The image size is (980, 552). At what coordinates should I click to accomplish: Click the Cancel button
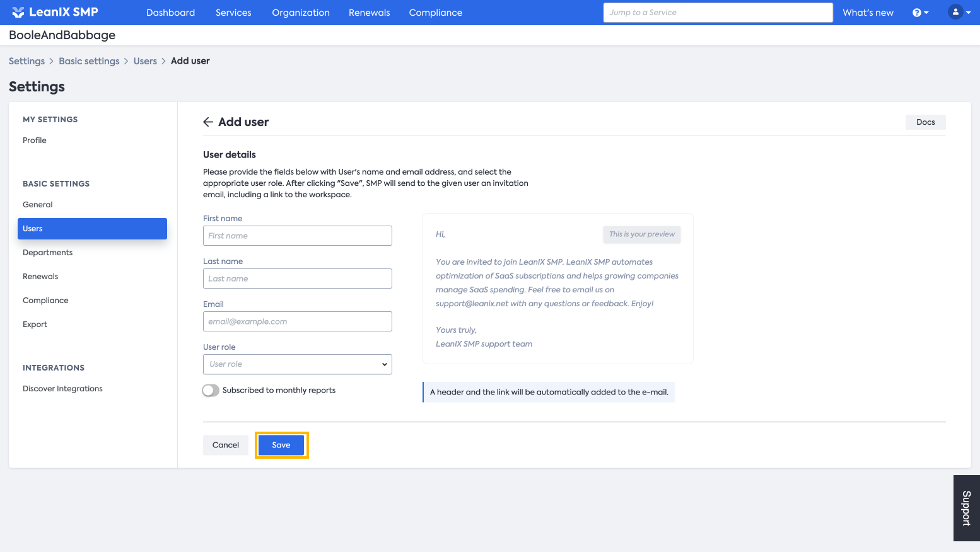pos(226,445)
